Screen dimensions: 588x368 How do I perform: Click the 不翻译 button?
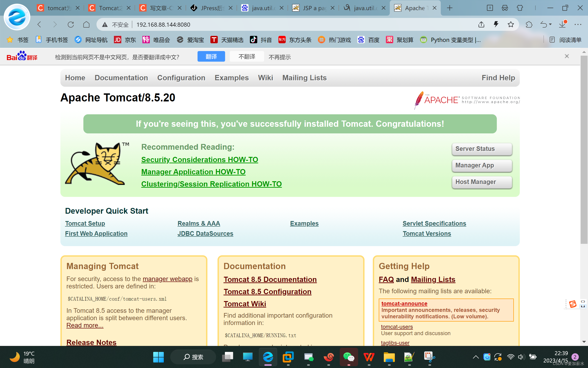247,57
